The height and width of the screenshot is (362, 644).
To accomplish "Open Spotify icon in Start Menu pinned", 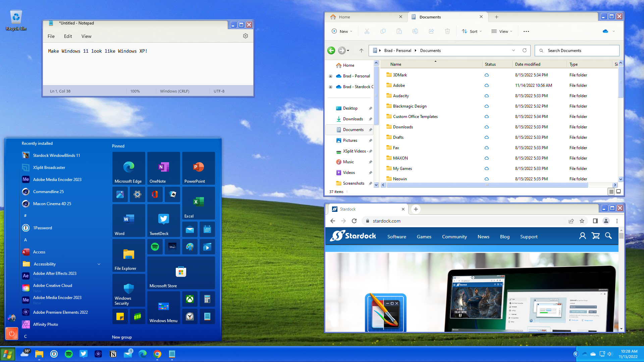I will coord(154,247).
